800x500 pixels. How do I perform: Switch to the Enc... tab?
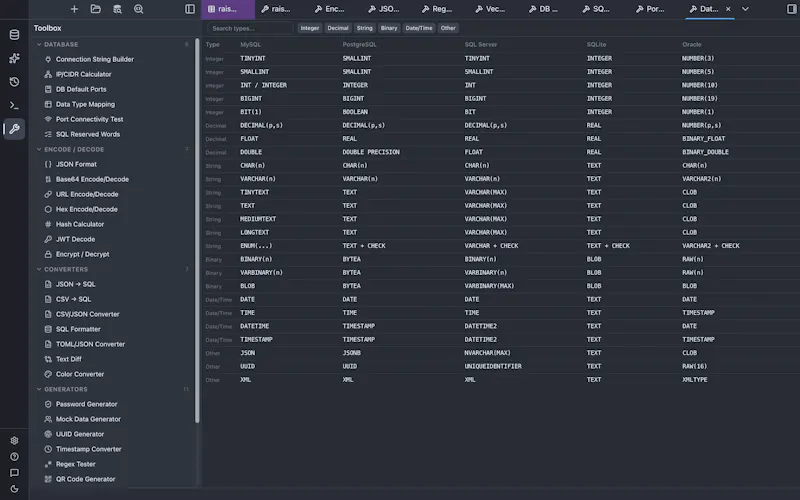(x=330, y=9)
